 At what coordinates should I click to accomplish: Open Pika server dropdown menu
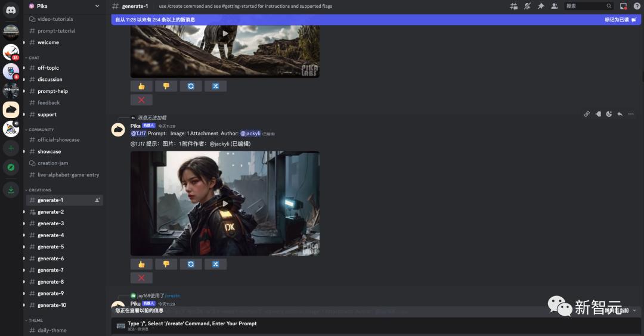pyautogui.click(x=65, y=6)
